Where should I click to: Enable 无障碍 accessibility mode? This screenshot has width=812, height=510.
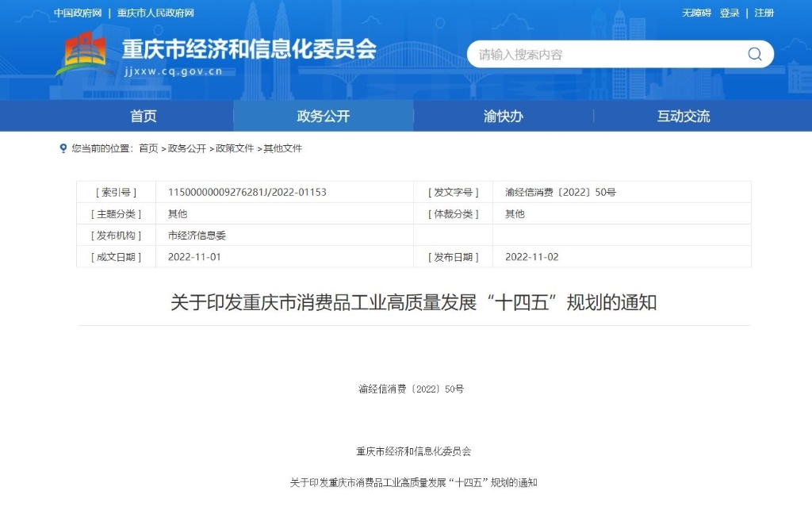(x=696, y=13)
